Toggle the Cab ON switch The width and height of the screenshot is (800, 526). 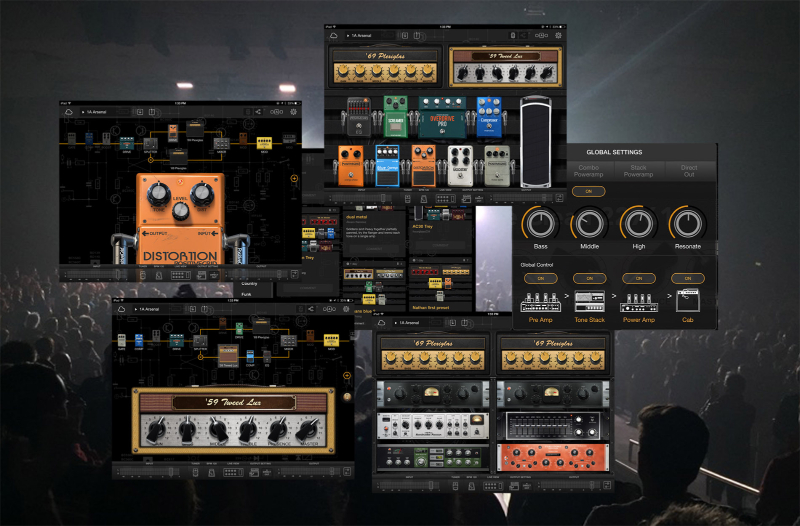[687, 279]
